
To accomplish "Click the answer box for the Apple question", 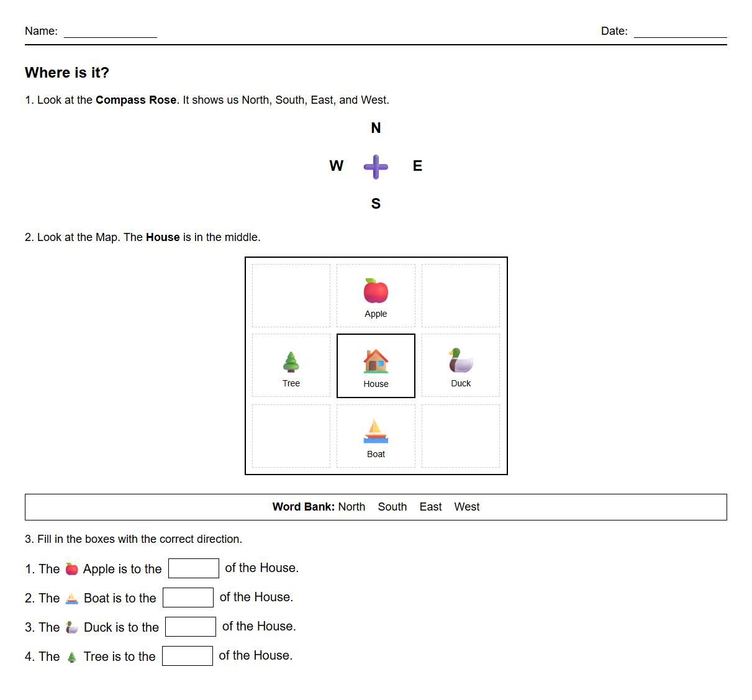I will [194, 568].
